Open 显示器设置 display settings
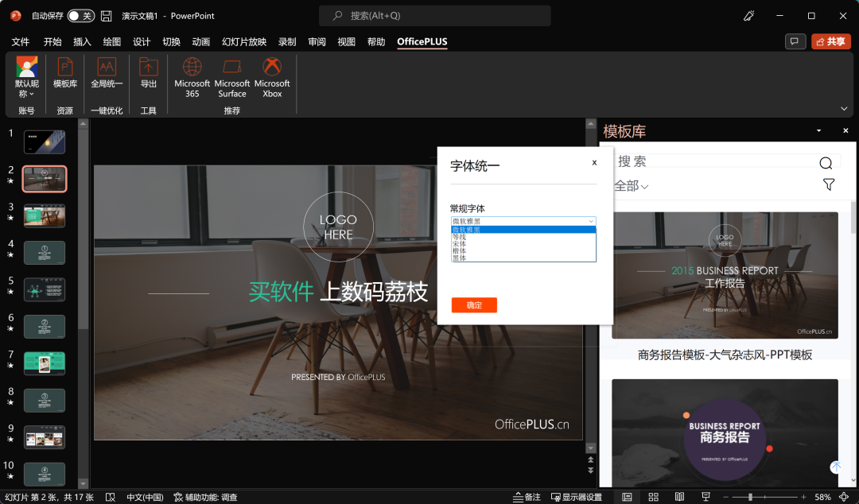Viewport: 859px width, 504px height. click(x=577, y=497)
